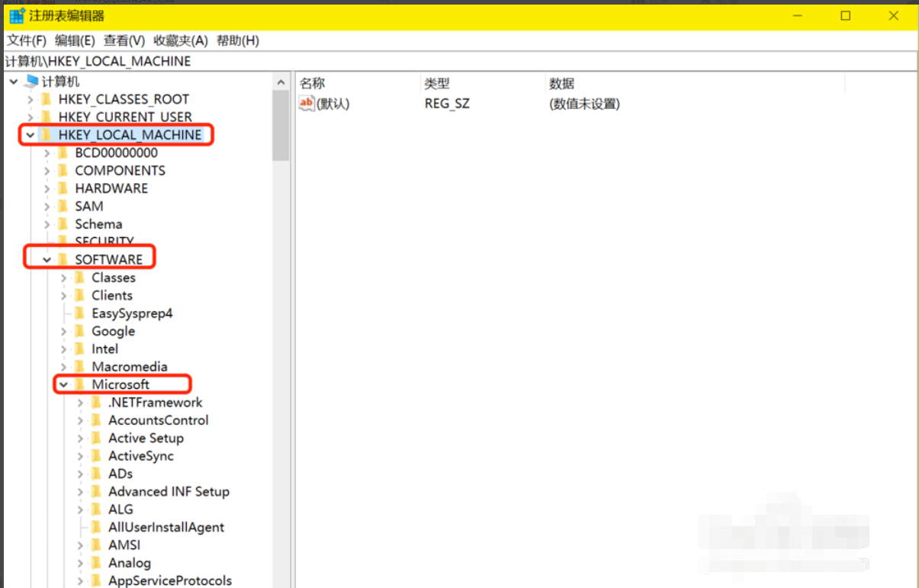Click the tree pane vertical scrollbar thumb
Screen dimensions: 919x588
click(281, 126)
